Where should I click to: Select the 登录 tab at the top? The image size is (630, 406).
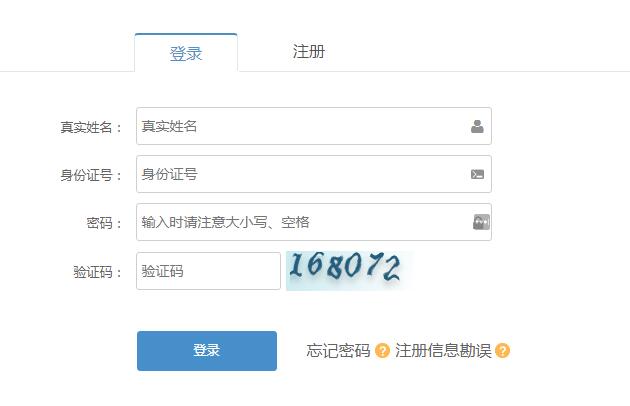[186, 53]
